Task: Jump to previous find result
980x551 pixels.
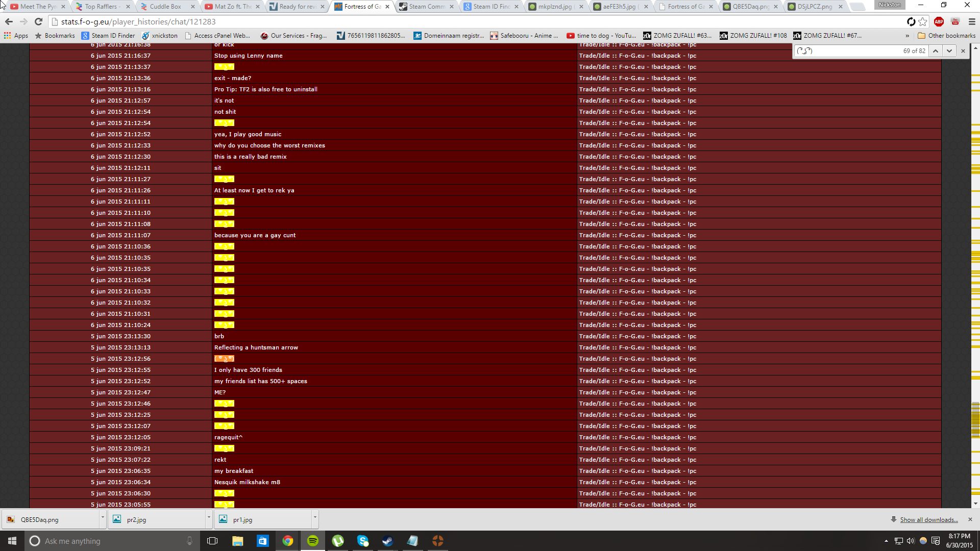Action: (935, 51)
